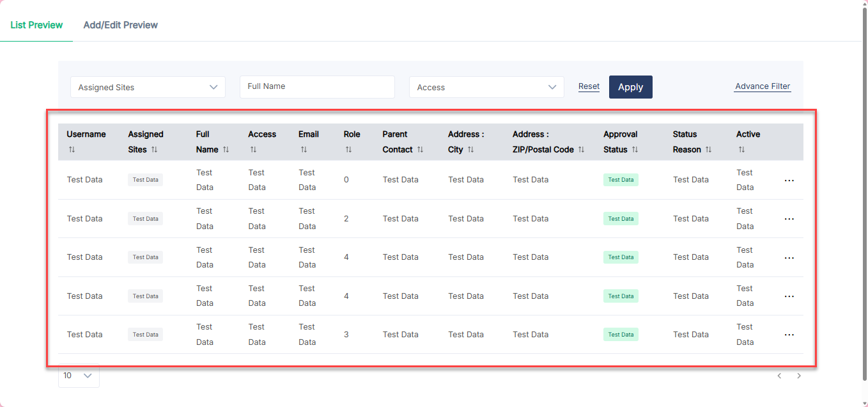868x407 pixels.
Task: Open the Access filter dropdown
Action: (486, 87)
